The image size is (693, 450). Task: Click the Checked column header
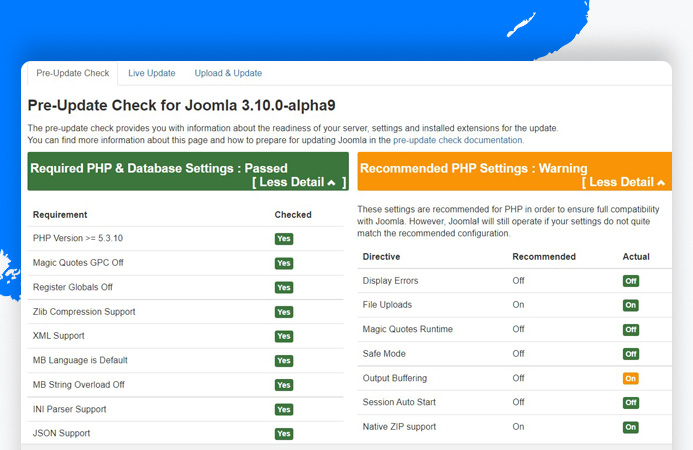(x=293, y=215)
